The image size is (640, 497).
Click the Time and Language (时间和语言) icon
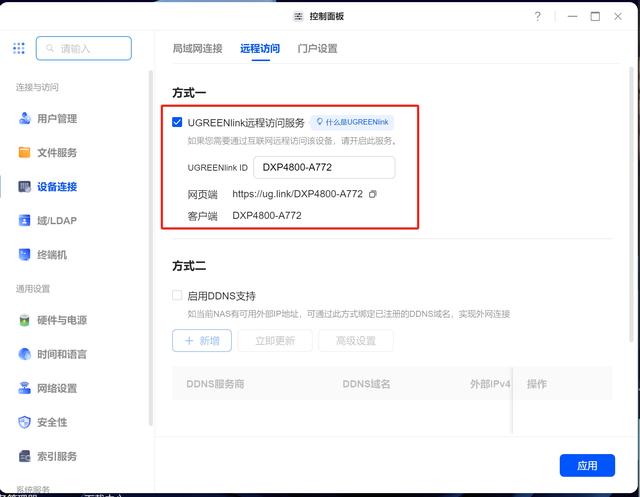(x=24, y=354)
